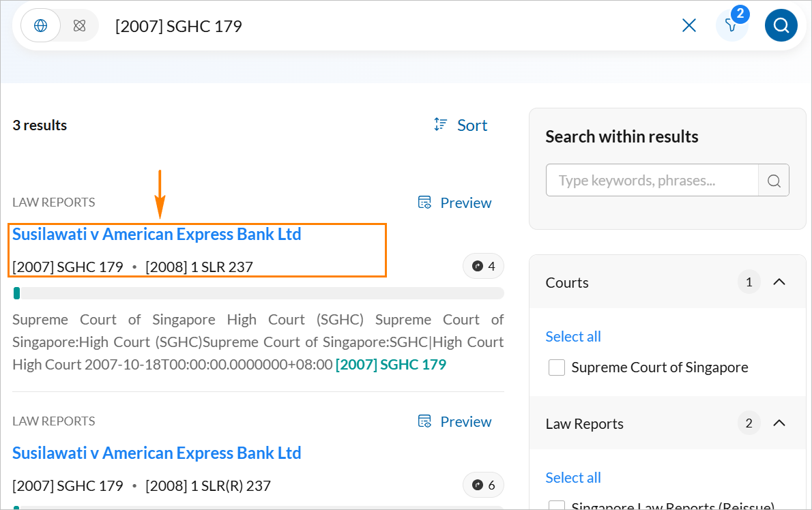Open the filters icon with badge 2
The width and height of the screenshot is (812, 510).
[x=731, y=26]
